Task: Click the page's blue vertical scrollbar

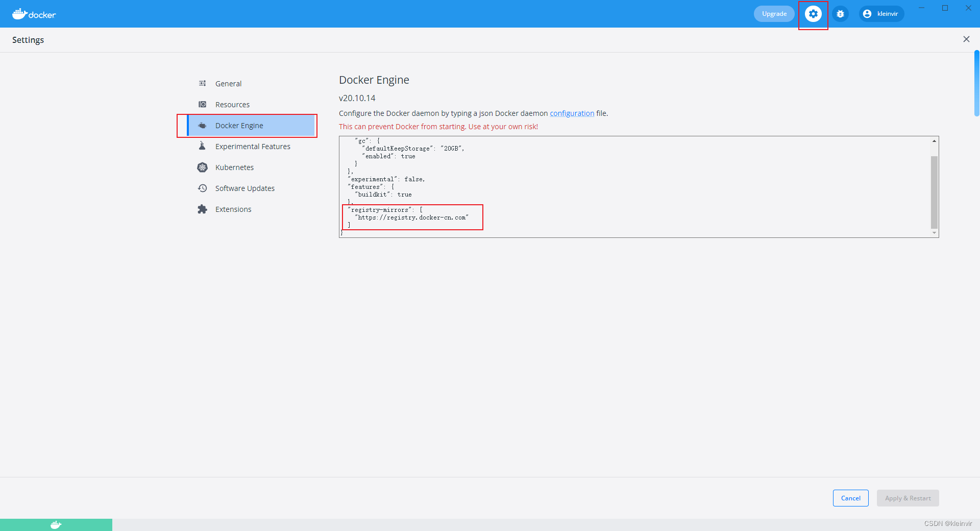Action: (x=976, y=83)
